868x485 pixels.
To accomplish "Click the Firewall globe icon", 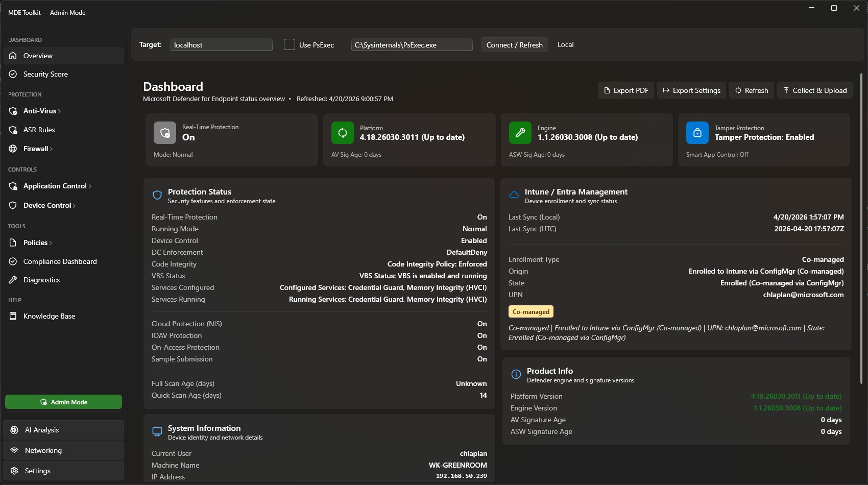I will (13, 149).
